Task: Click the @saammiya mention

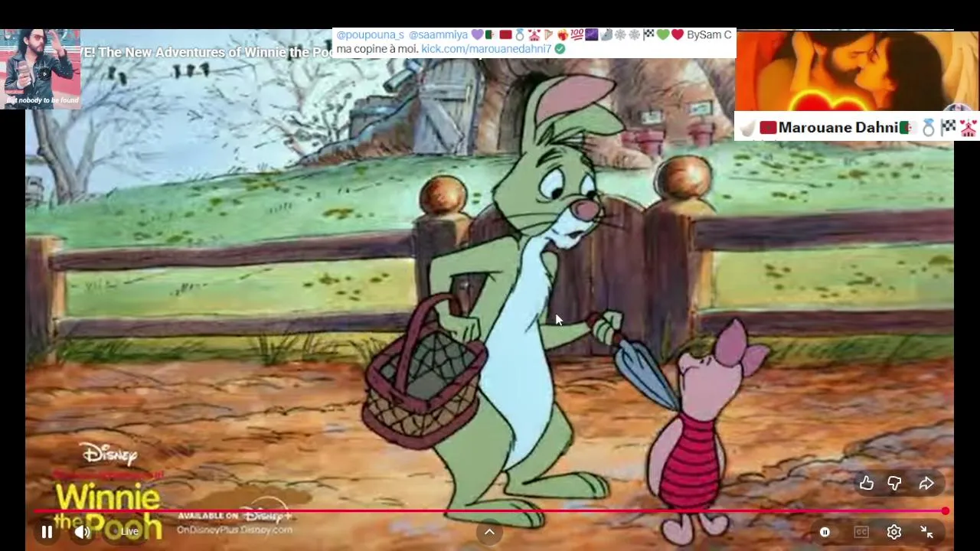Action: coord(438,34)
